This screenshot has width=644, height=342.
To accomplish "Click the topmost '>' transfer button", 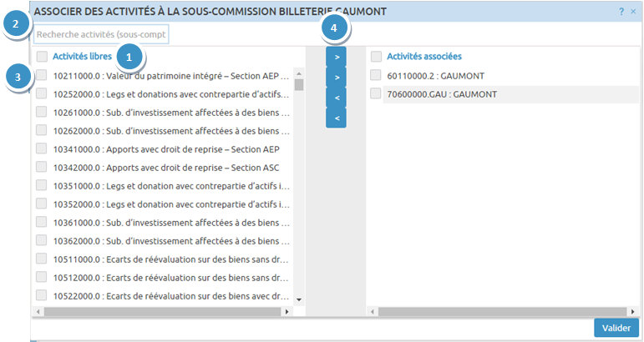I will pos(337,57).
